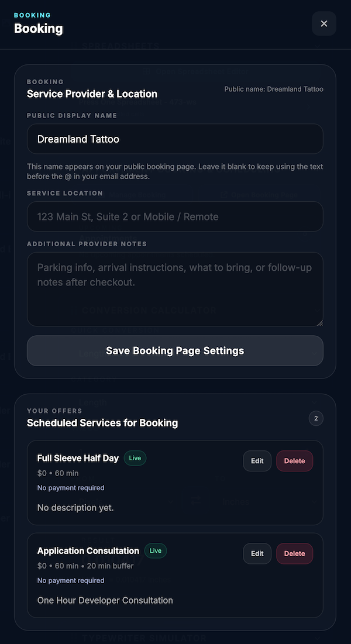Edit the Full Sleeve Half Day service
Screen dimensions: 351x644
point(257,460)
